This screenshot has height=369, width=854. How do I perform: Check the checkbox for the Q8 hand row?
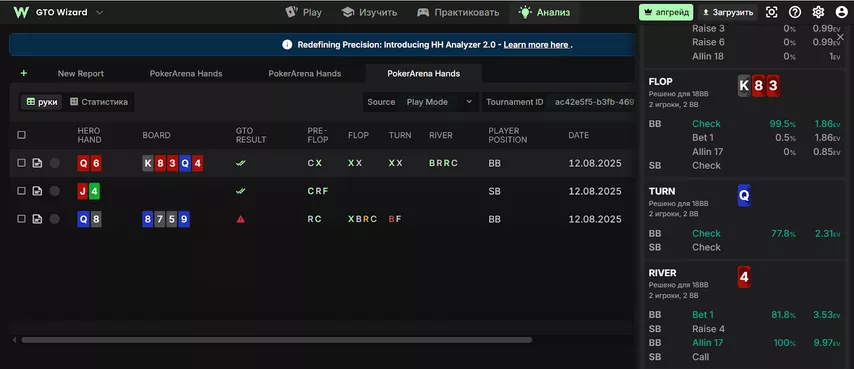coord(21,219)
